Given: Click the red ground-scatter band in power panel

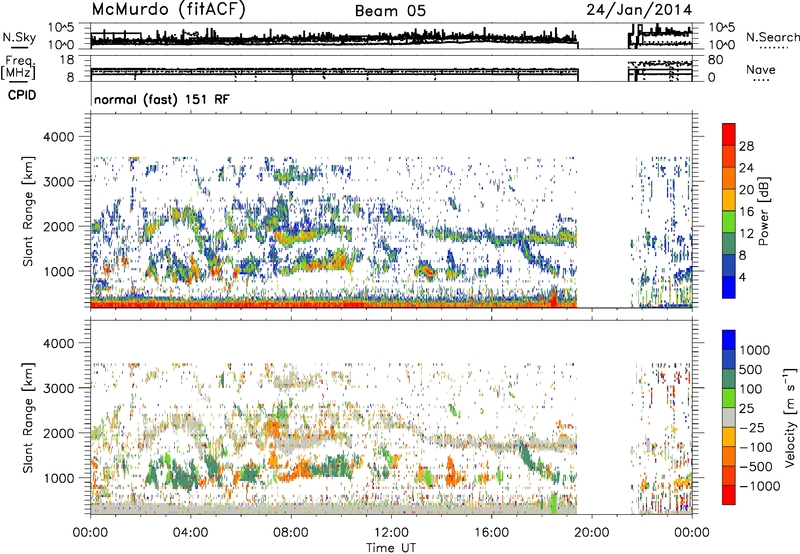Looking at the screenshot, I should [x=334, y=305].
